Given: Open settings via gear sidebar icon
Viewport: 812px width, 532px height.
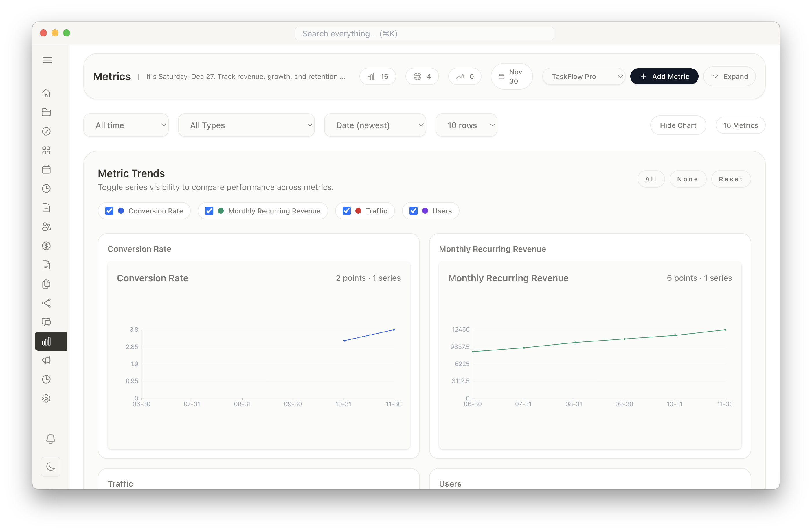Looking at the screenshot, I should [46, 398].
